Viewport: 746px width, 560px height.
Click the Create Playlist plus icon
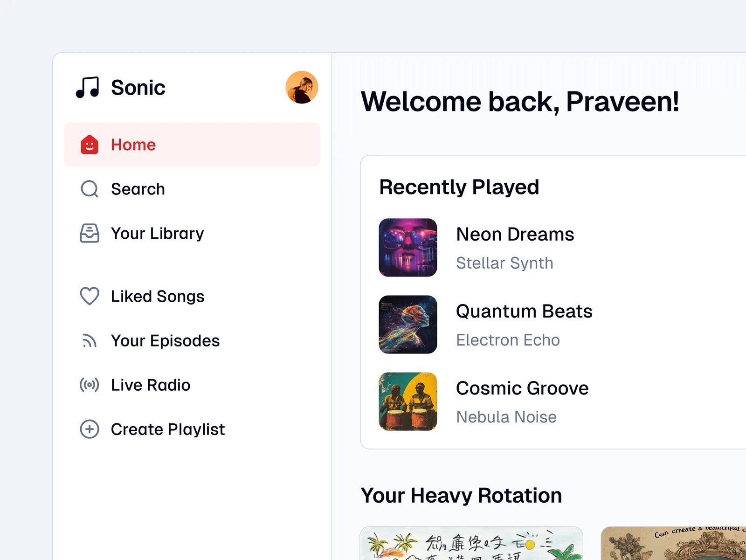(90, 429)
